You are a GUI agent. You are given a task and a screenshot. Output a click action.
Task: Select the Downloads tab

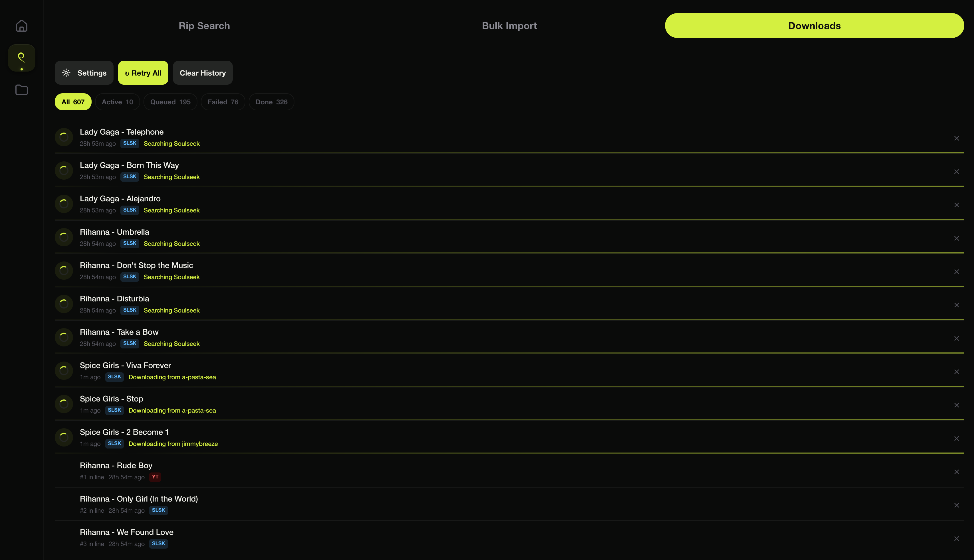pyautogui.click(x=814, y=26)
